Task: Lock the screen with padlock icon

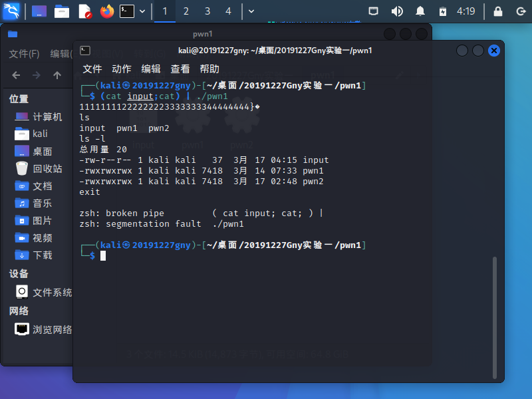Action: point(497,11)
